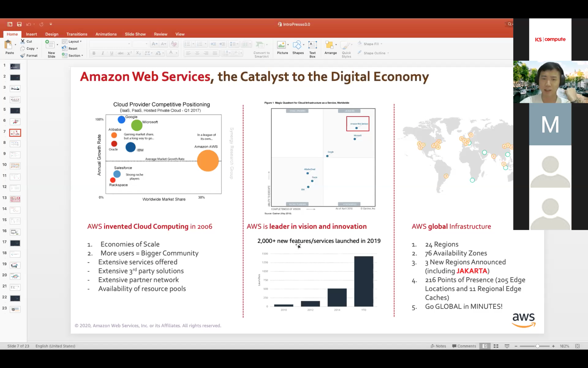The width and height of the screenshot is (588, 368).
Task: Click zoom out minus icon
Action: tap(516, 346)
